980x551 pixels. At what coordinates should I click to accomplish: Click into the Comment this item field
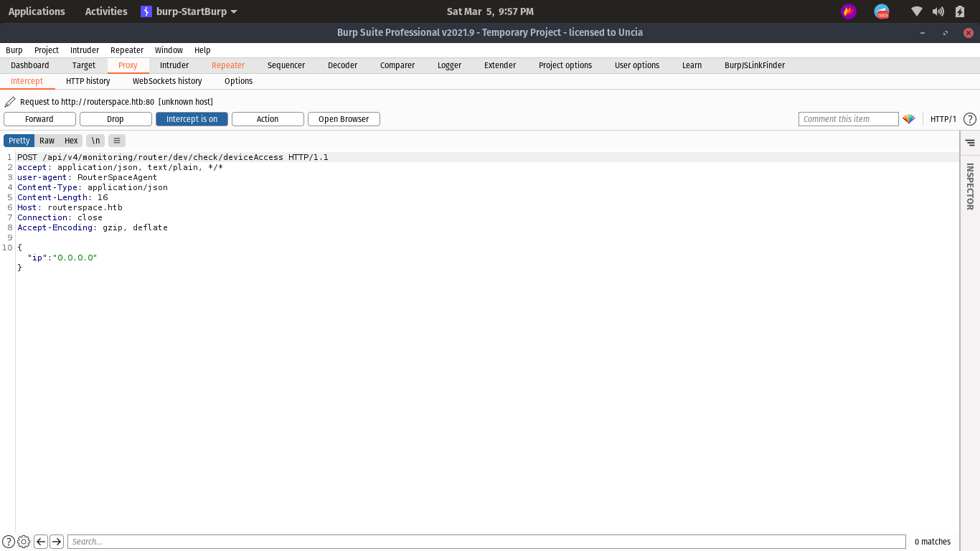point(848,119)
